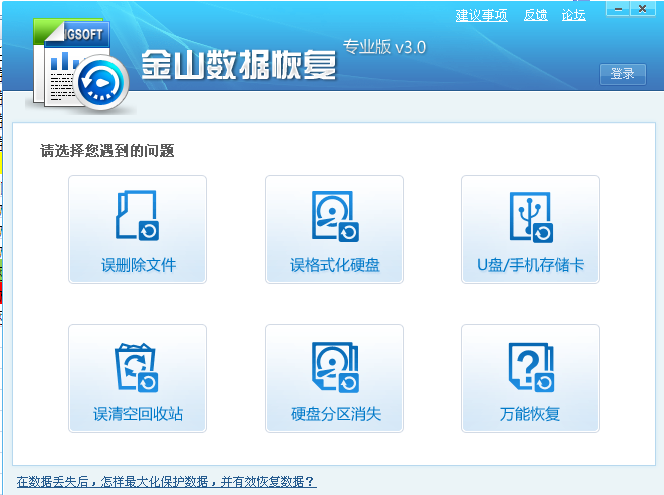
Task: Minimize the data recovery window
Action: [618, 9]
